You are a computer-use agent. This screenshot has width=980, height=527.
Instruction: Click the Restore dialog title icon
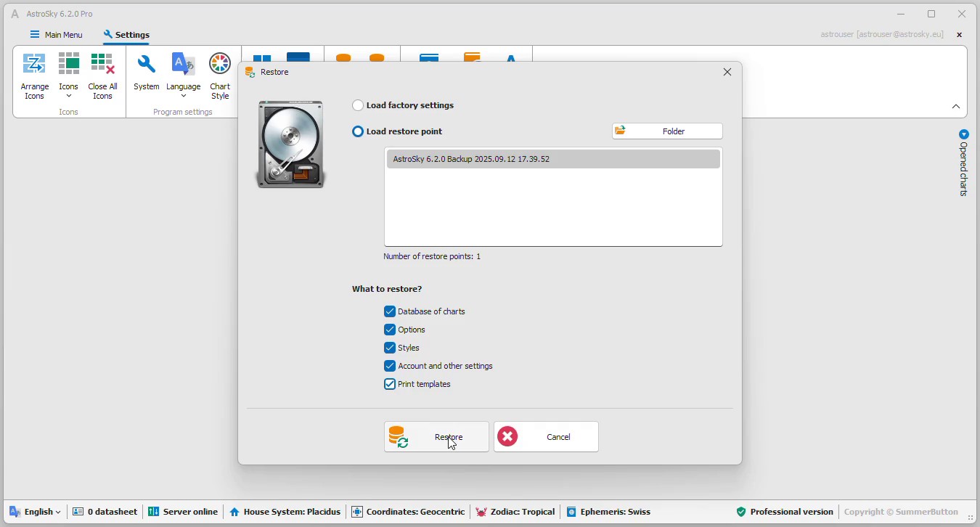tap(250, 72)
